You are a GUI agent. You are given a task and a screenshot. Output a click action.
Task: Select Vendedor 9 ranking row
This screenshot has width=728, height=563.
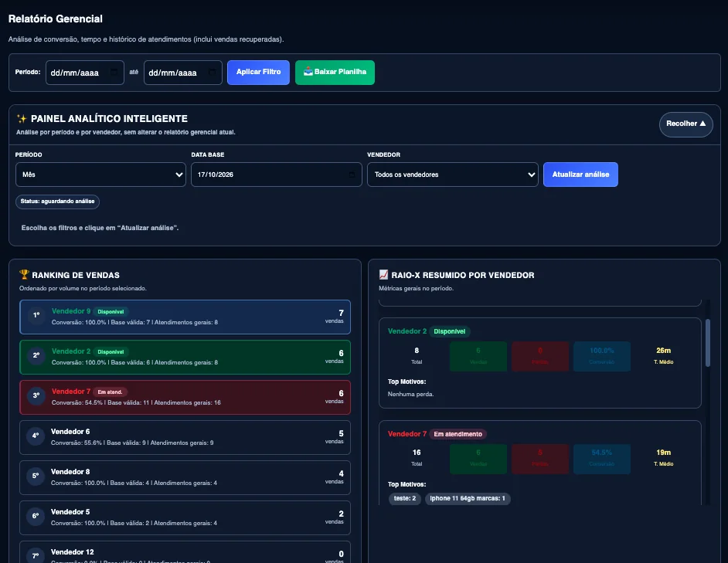click(x=185, y=317)
